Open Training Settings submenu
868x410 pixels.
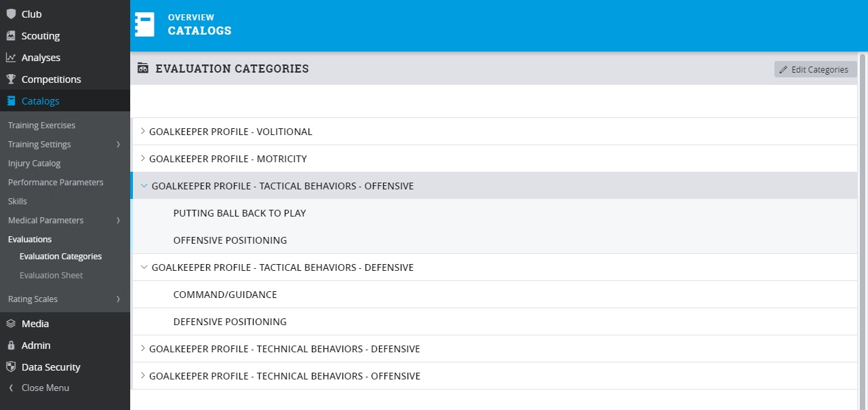pyautogui.click(x=39, y=145)
